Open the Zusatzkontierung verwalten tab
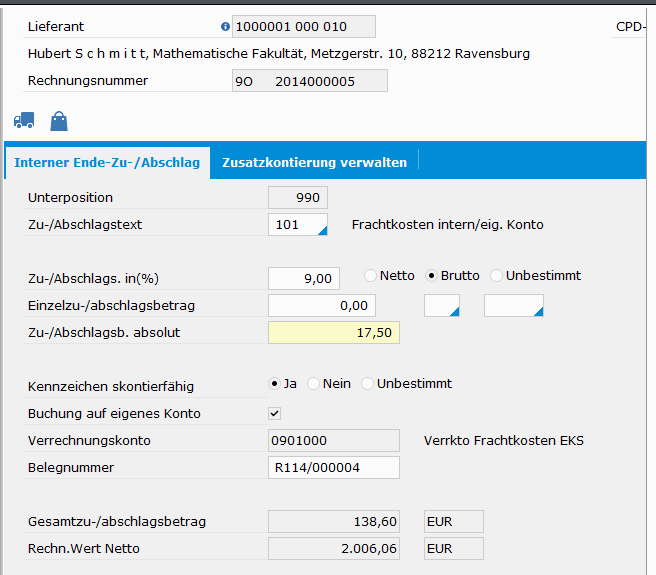The width and height of the screenshot is (656, 575). click(x=314, y=163)
